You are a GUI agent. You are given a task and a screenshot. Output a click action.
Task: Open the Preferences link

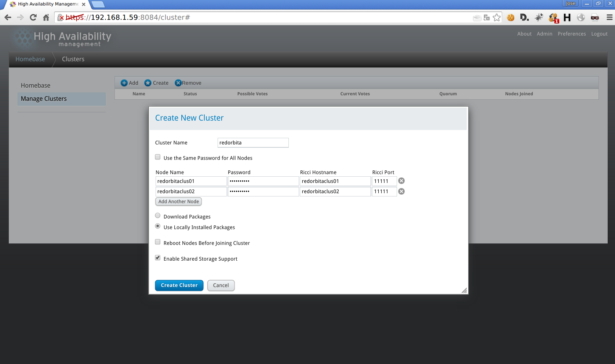tap(571, 34)
